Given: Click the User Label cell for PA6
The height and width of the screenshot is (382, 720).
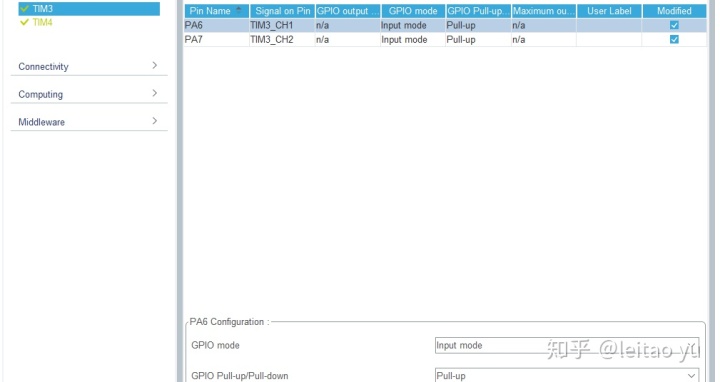Looking at the screenshot, I should (609, 25).
